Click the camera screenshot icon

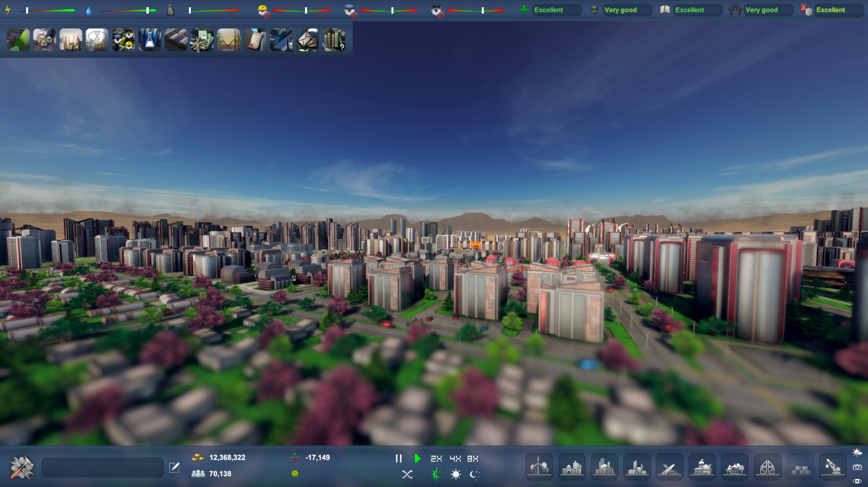pyautogui.click(x=857, y=467)
